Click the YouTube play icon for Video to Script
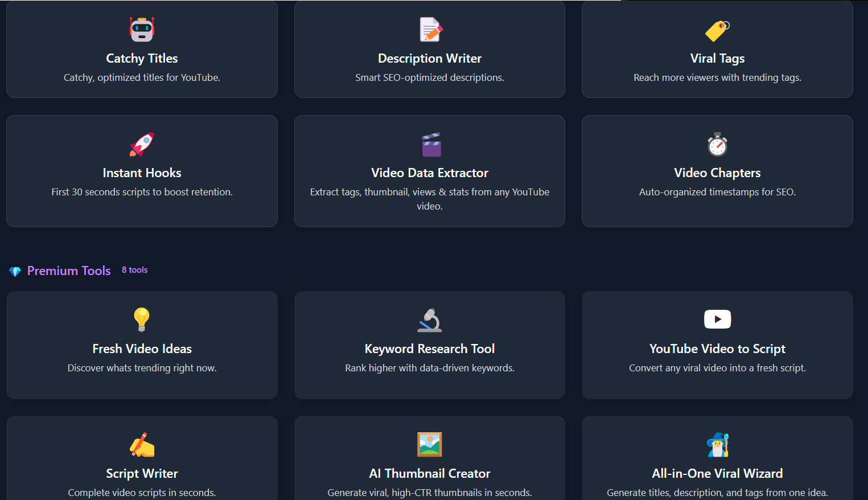This screenshot has height=500, width=868. point(717,319)
